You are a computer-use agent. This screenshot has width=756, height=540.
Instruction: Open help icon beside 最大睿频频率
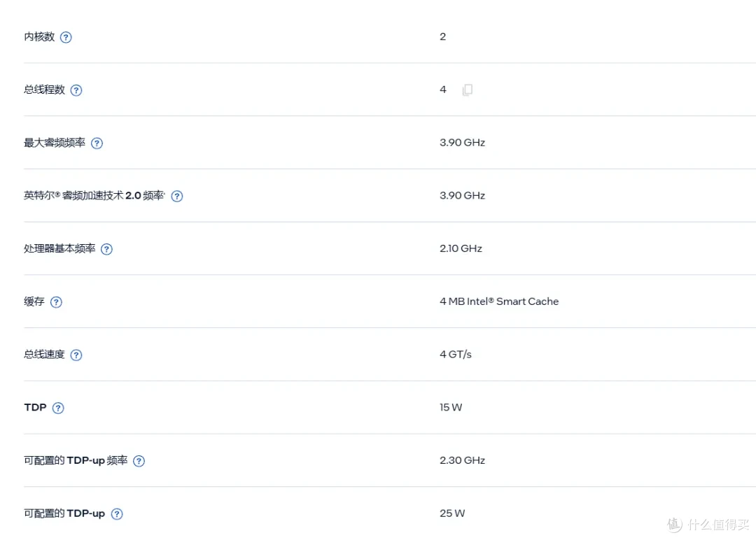[97, 143]
